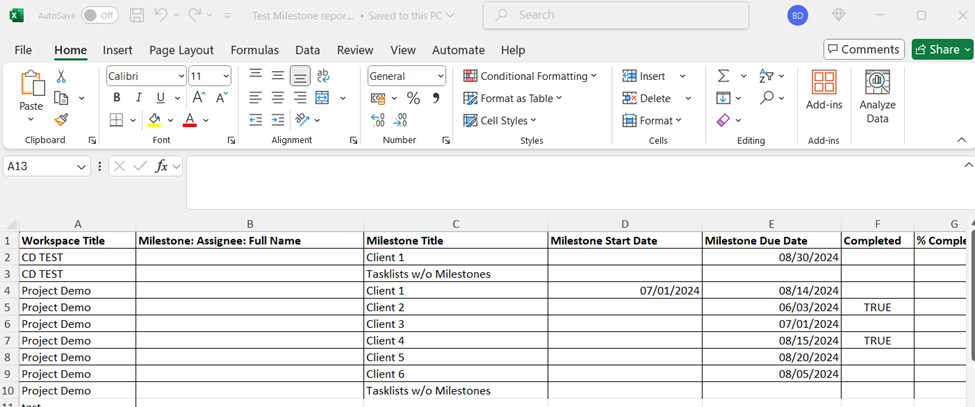Click the Search box
Image resolution: width=975 pixels, height=407 pixels.
click(616, 15)
